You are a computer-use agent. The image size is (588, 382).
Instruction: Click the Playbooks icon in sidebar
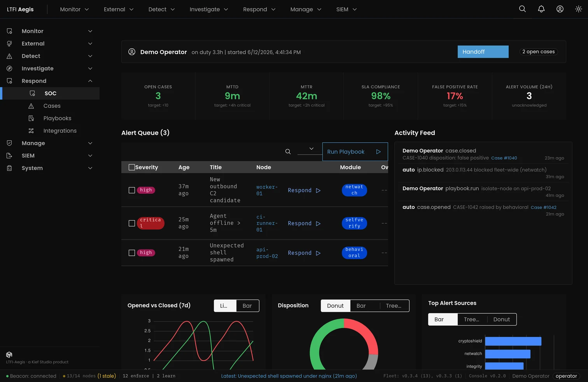(31, 118)
